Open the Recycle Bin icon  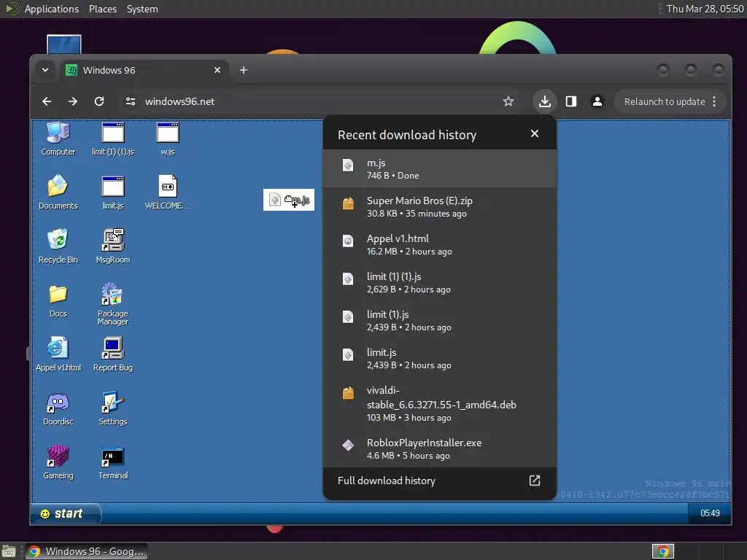(58, 246)
